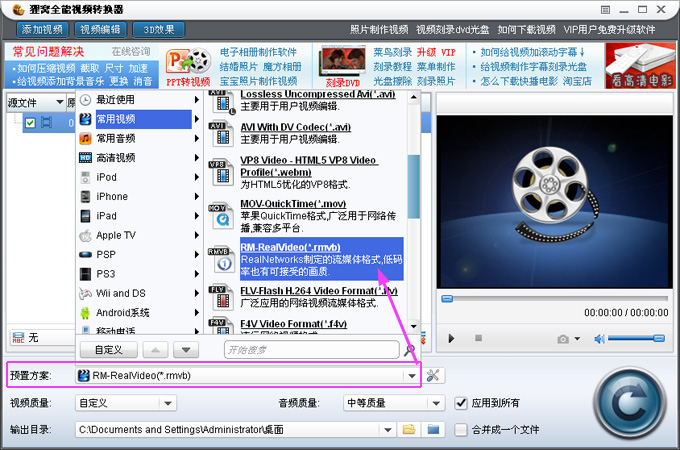
Task: Toggle the 应用到所有 checkbox
Action: 461,403
